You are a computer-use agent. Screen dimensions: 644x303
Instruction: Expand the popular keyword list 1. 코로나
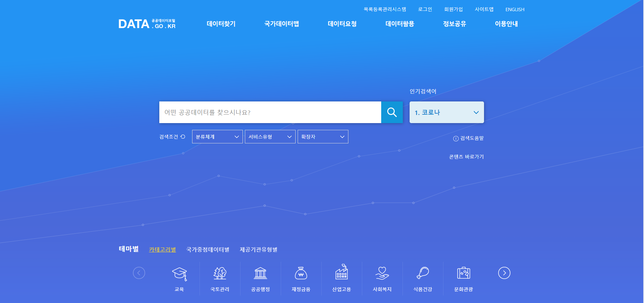[x=447, y=112]
